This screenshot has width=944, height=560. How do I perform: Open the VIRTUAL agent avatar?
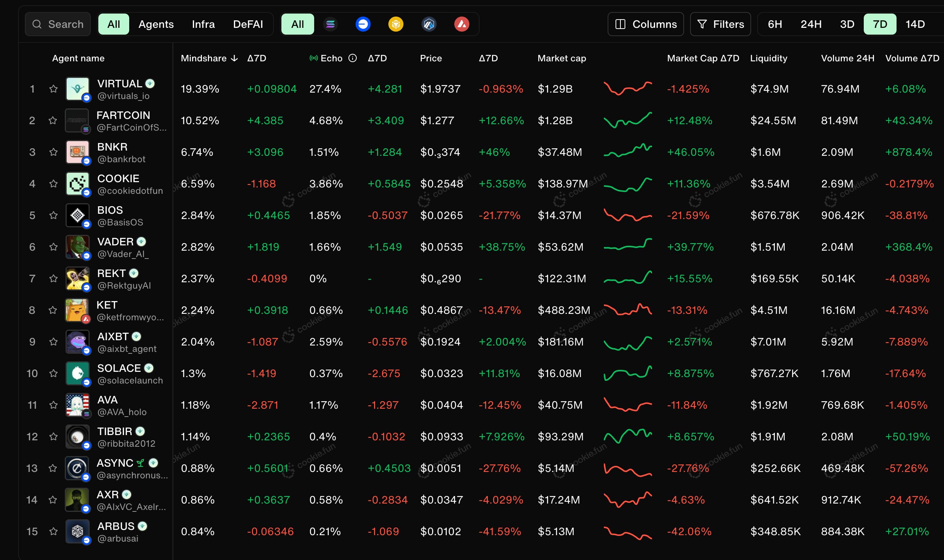(x=77, y=89)
